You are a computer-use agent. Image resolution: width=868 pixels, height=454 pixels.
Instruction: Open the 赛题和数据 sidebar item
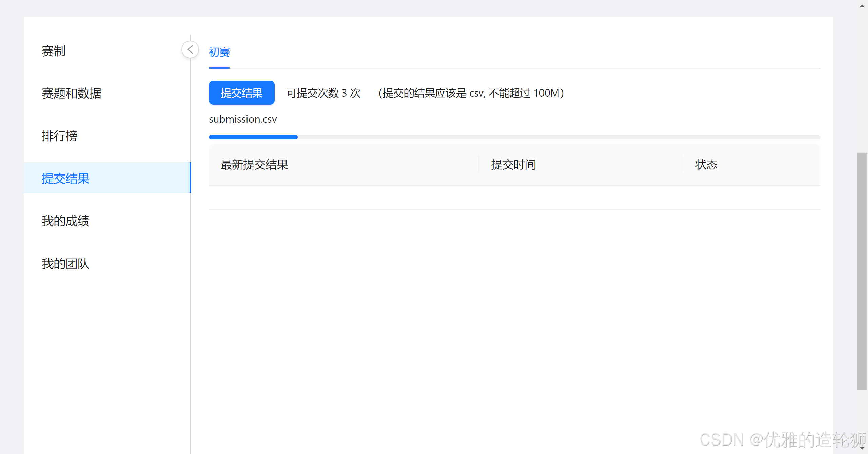pyautogui.click(x=72, y=94)
